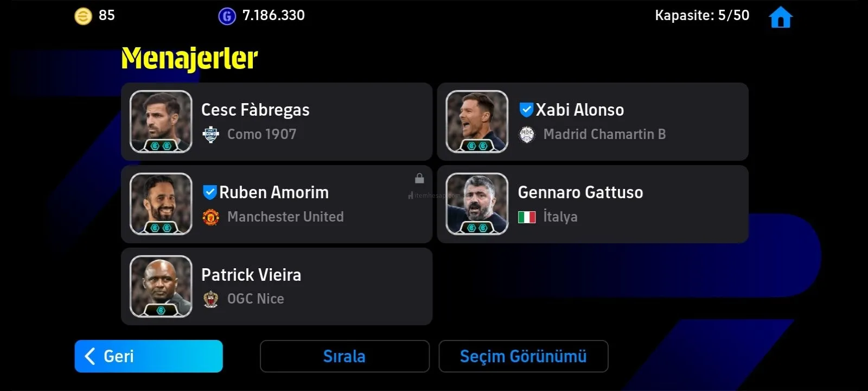Go back with the Geri button
Image resolution: width=868 pixels, height=391 pixels.
pyautogui.click(x=149, y=356)
